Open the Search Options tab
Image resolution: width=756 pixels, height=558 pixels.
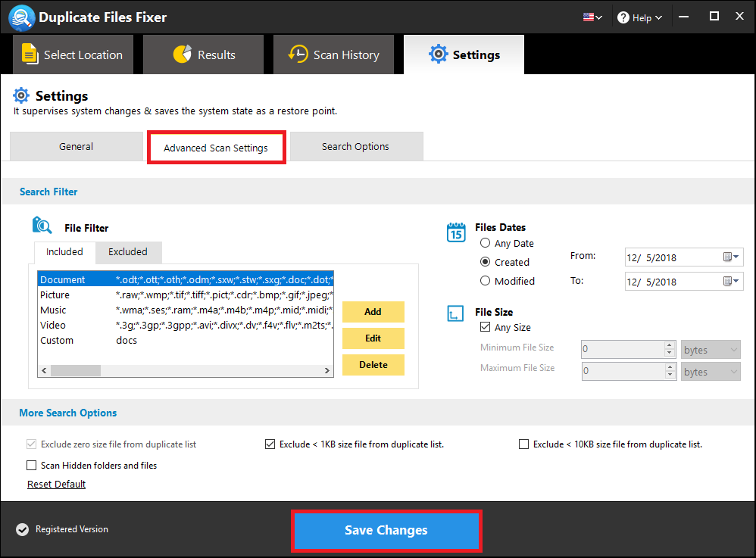[356, 146]
